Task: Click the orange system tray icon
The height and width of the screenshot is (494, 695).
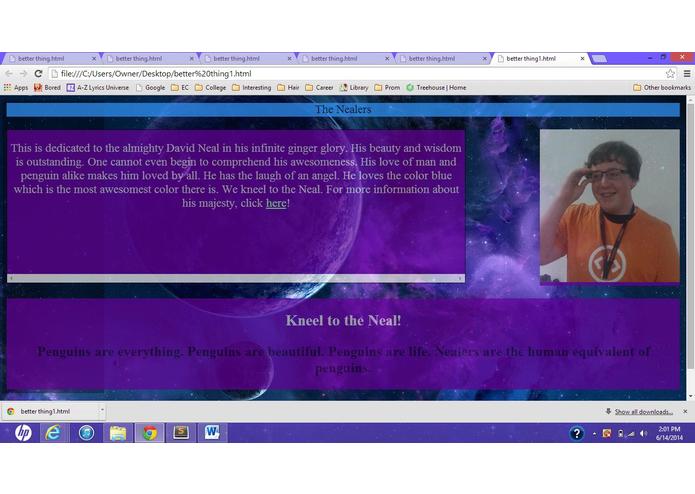Action: (x=607, y=433)
